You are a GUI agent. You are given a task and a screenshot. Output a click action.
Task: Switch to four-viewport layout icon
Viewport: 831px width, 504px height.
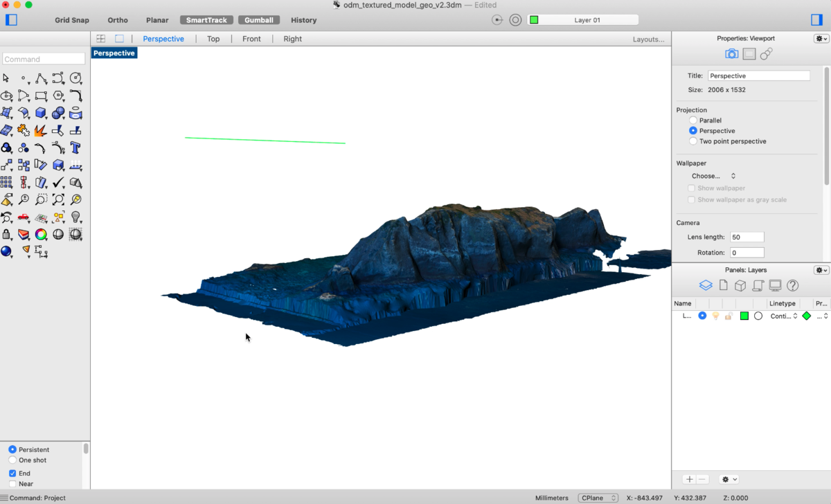[101, 39]
